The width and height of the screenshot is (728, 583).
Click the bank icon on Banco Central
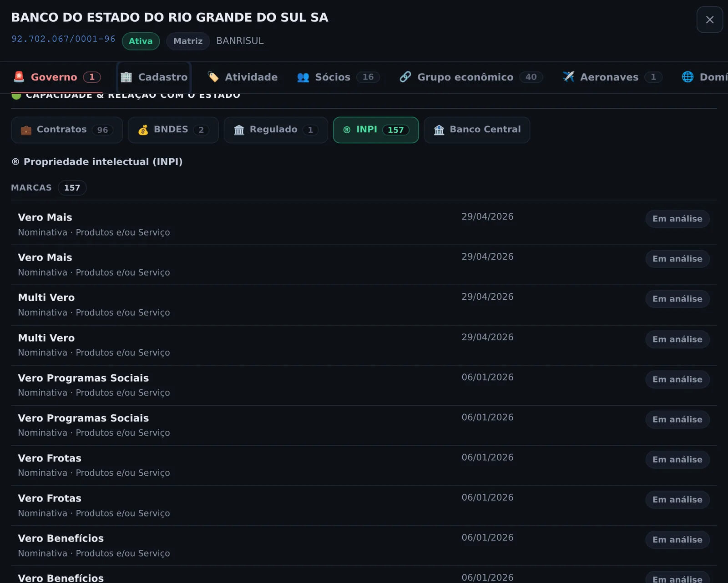point(439,130)
